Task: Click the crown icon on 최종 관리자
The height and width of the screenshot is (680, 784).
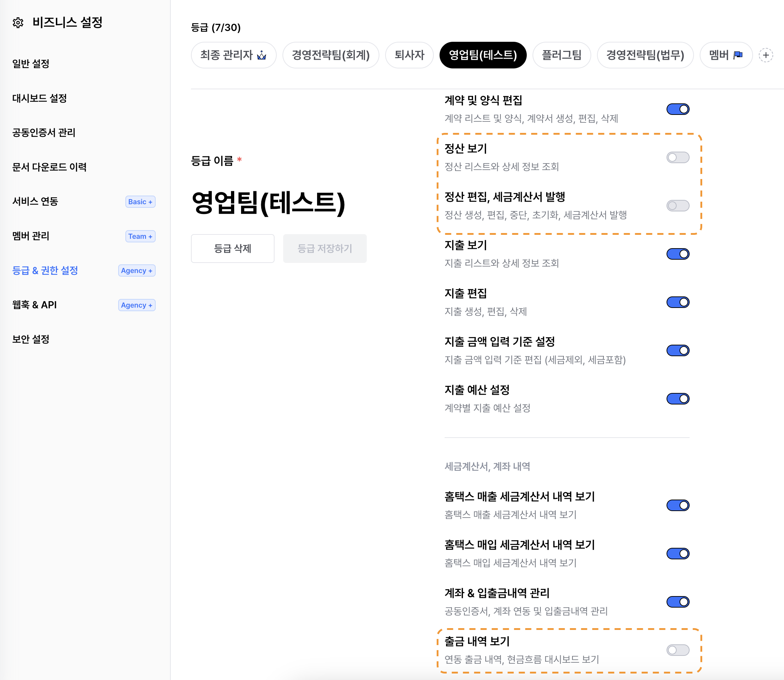Action: (262, 55)
